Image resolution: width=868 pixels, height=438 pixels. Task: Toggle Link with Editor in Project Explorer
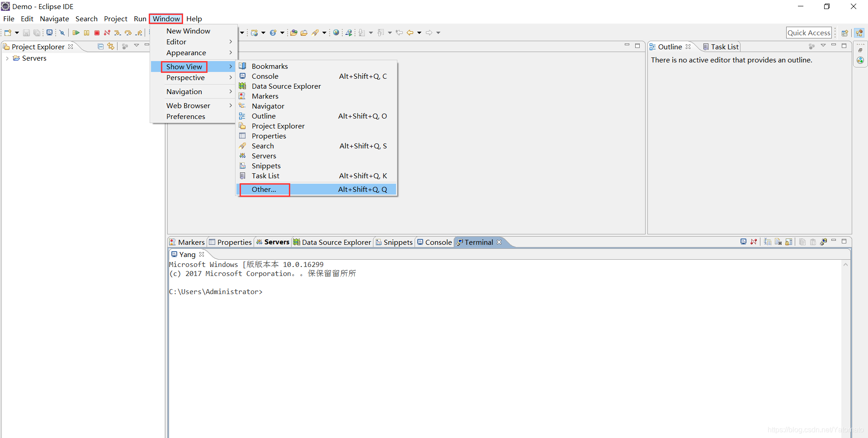[x=111, y=46]
